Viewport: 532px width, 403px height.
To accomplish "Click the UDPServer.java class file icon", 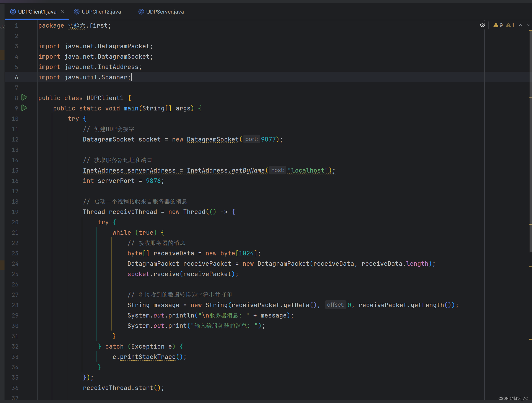I will click(x=141, y=12).
